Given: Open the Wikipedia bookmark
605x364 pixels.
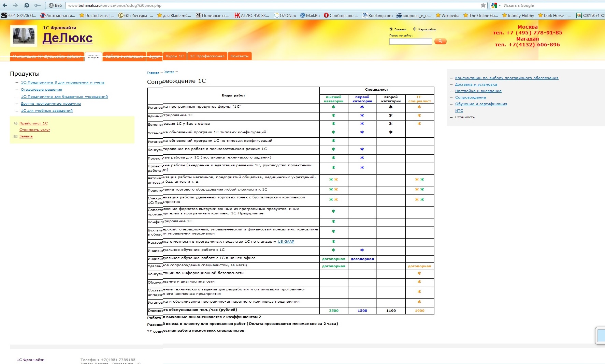Looking at the screenshot, I should [x=447, y=15].
